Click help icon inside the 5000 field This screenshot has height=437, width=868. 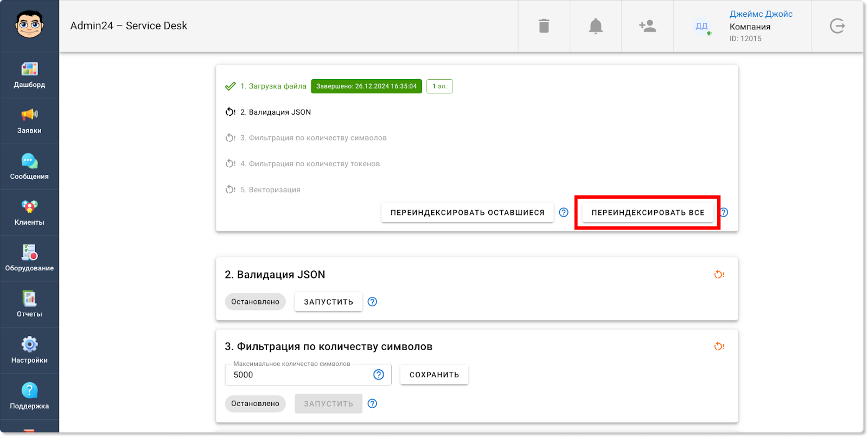tap(379, 375)
